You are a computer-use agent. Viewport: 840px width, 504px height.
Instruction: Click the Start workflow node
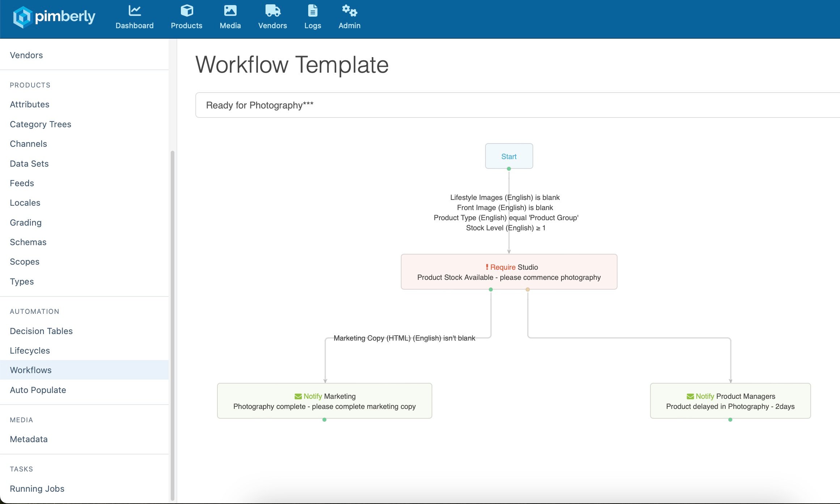point(509,156)
